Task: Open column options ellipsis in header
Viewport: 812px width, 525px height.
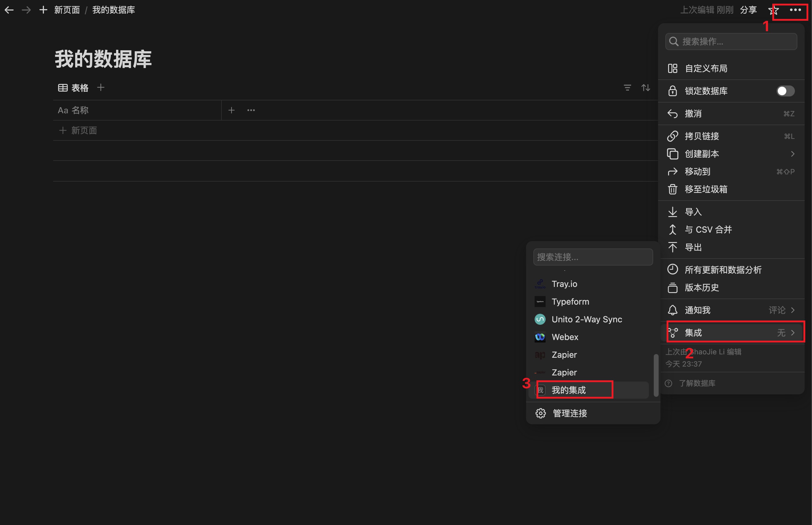Action: click(x=251, y=110)
